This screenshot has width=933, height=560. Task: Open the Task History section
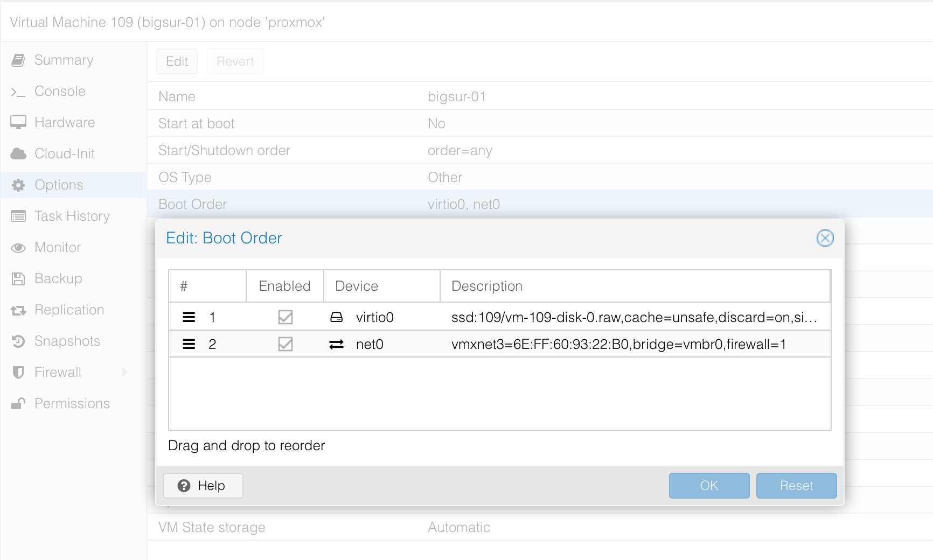tap(72, 216)
